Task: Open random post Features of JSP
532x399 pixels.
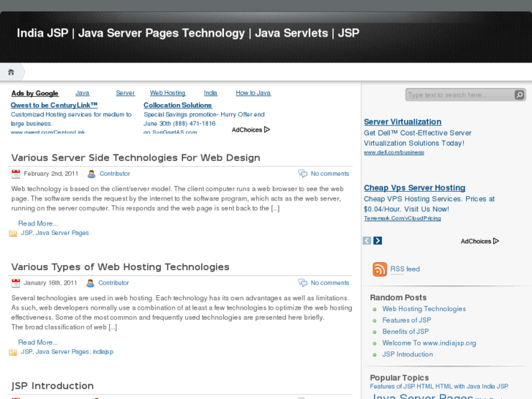Action: [406, 320]
